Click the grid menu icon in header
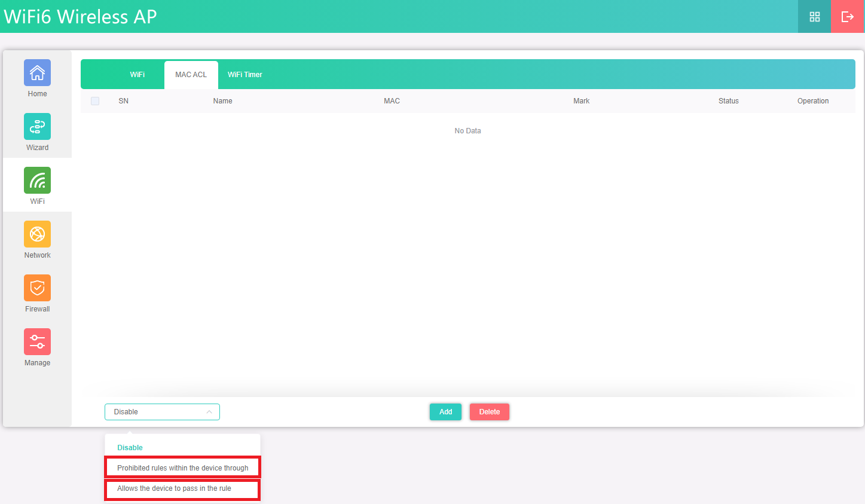The width and height of the screenshot is (865, 504). click(814, 17)
